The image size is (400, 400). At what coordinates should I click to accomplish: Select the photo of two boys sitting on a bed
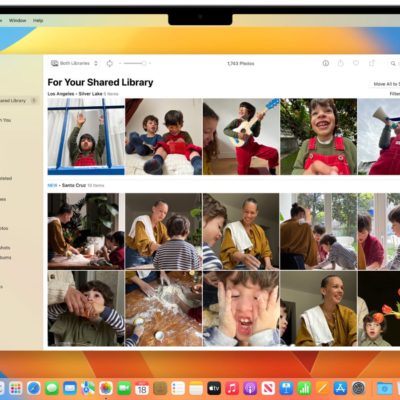tap(164, 137)
